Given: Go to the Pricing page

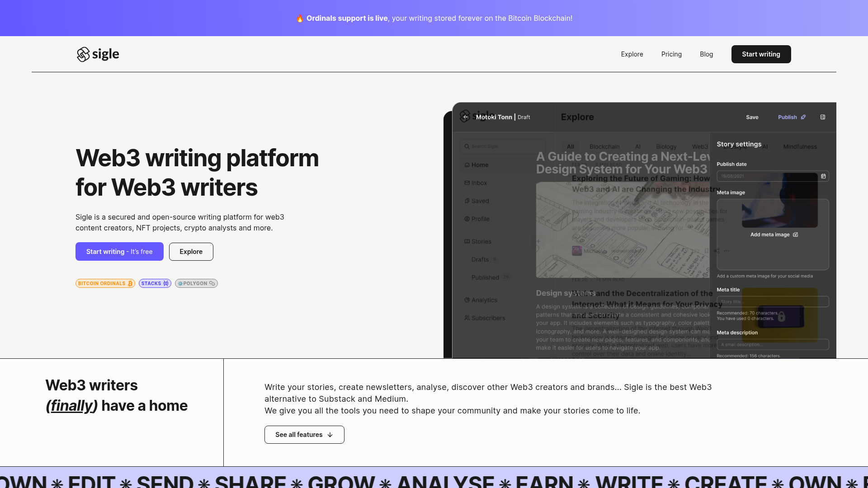Looking at the screenshot, I should pos(671,54).
